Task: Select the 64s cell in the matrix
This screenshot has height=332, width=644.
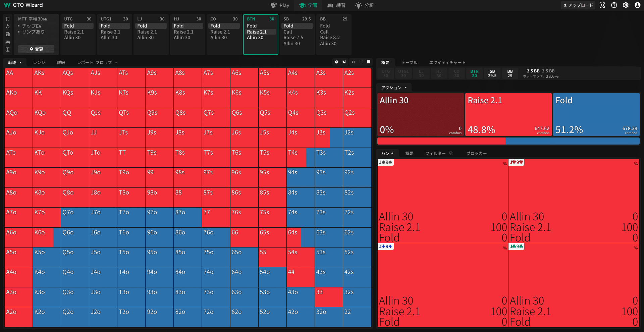Action: click(x=301, y=237)
